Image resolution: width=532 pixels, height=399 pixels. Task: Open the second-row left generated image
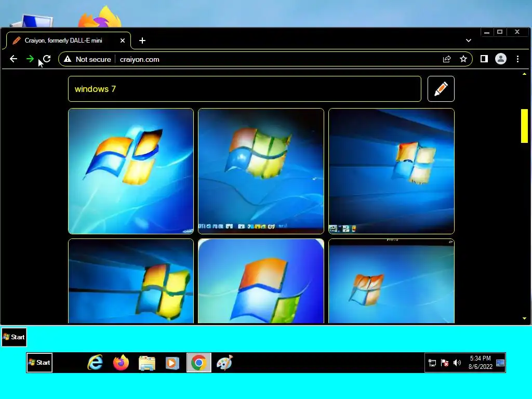[131, 281]
